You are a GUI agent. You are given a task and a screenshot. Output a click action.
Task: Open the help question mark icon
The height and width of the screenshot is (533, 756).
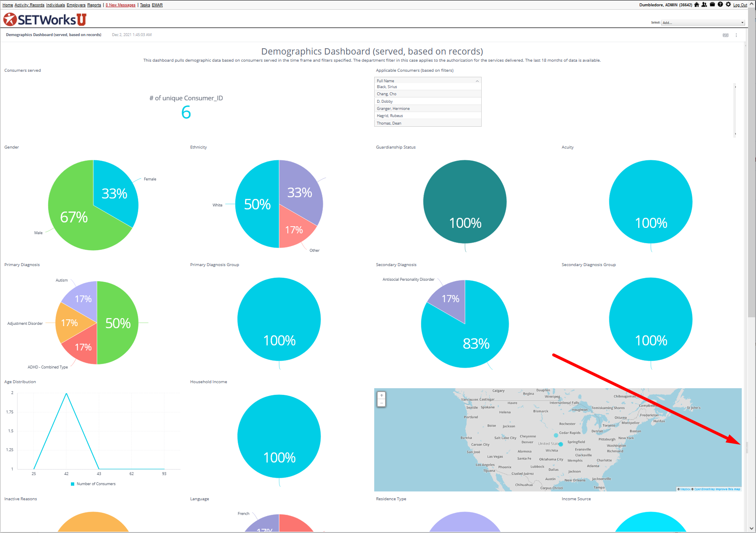[x=720, y=5]
